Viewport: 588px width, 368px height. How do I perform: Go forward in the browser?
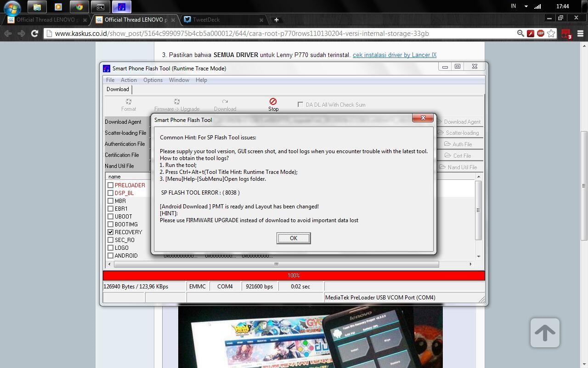(21, 33)
